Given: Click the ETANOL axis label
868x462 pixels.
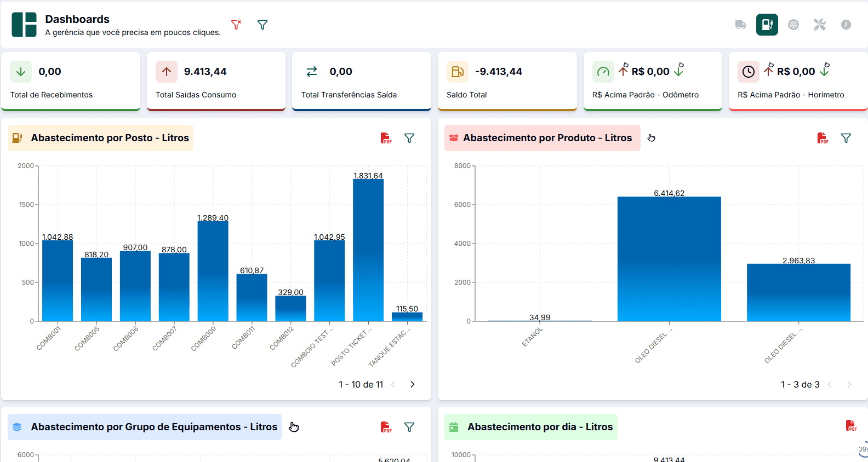Looking at the screenshot, I should 533,337.
